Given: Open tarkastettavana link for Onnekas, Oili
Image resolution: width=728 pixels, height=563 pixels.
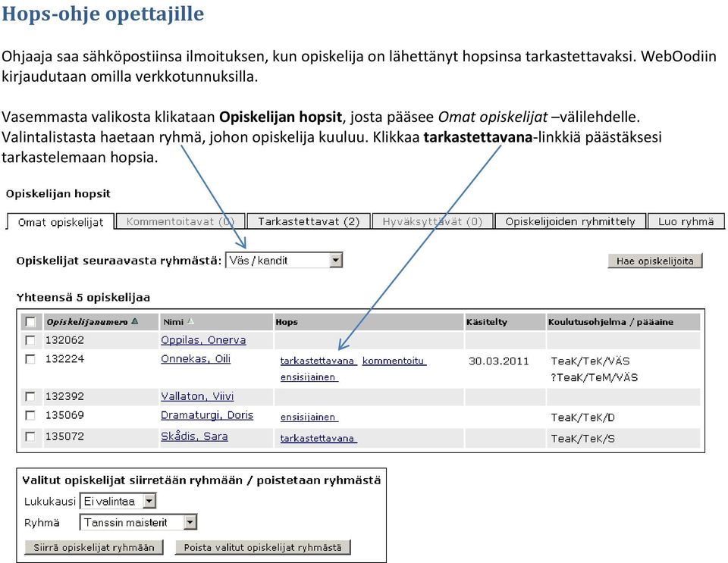Looking at the screenshot, I should 318,361.
